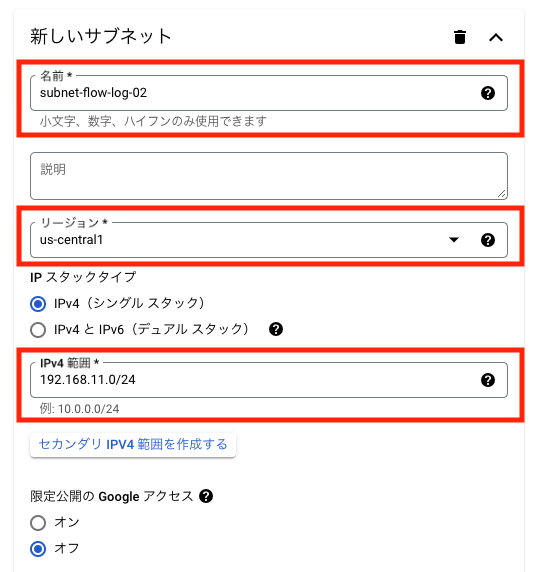
Task: Click the IP スタックタイプ section label
Action: [x=83, y=277]
